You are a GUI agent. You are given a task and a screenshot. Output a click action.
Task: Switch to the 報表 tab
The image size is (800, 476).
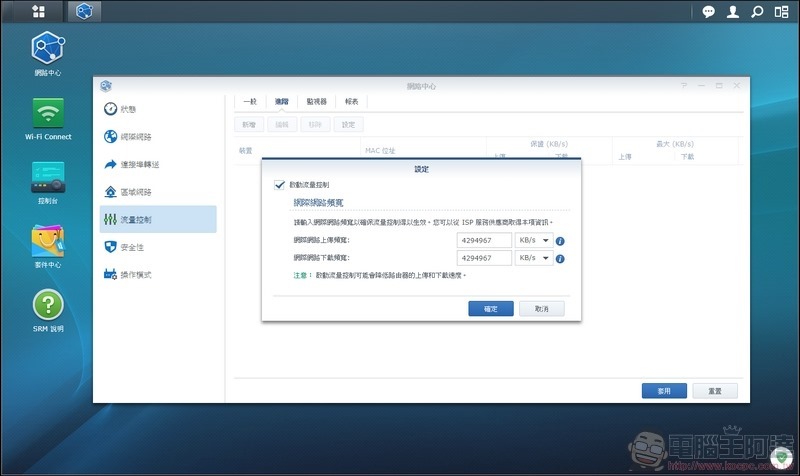(x=352, y=102)
